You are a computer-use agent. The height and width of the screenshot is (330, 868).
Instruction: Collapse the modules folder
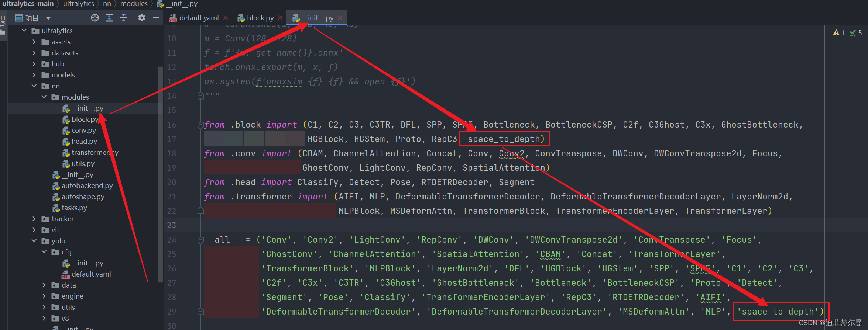pyautogui.click(x=44, y=97)
